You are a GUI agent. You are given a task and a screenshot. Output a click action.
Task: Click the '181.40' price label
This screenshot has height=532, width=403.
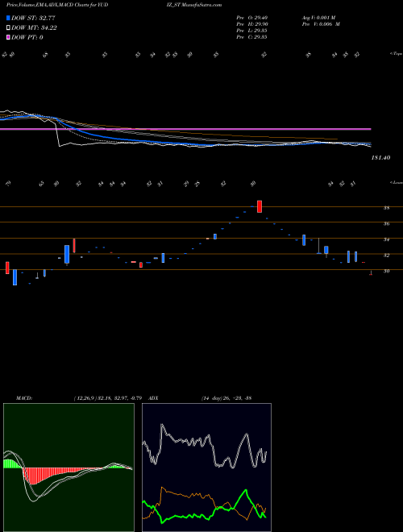pyautogui.click(x=381, y=158)
